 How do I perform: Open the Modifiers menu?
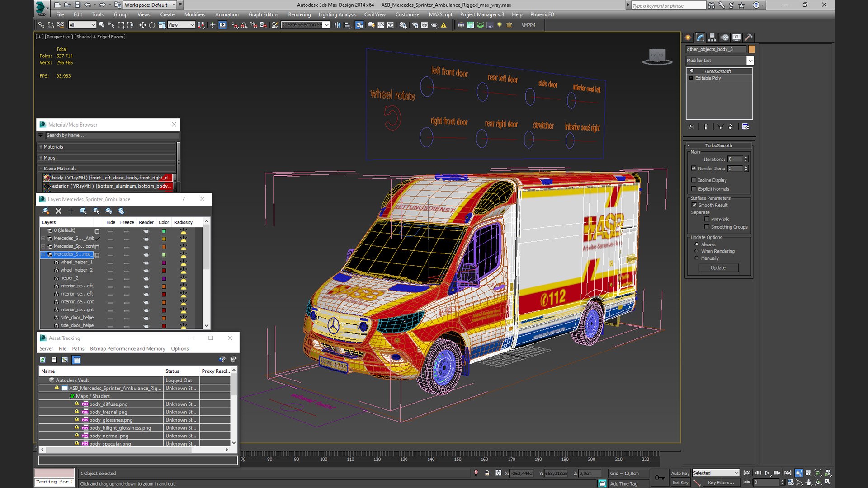click(195, 14)
